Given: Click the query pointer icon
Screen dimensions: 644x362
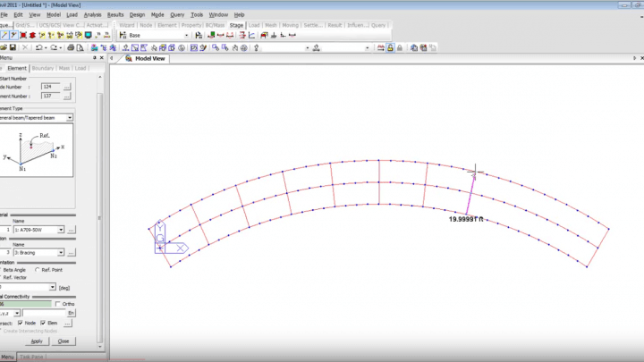Looking at the screenshot, I should point(257,48).
